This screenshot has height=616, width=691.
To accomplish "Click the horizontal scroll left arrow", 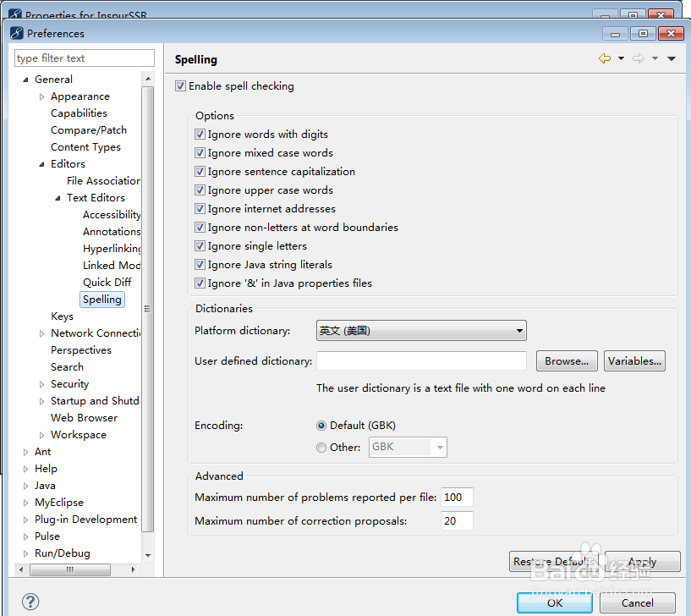I will [20, 569].
